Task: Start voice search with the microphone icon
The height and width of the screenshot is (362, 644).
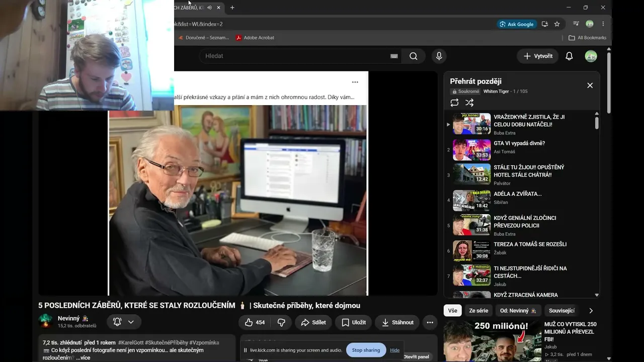Action: [439, 56]
